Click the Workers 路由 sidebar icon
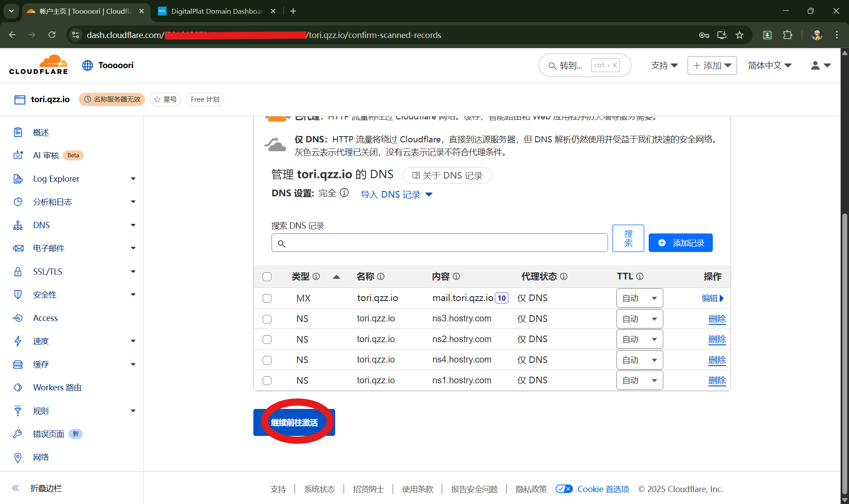 coord(18,388)
